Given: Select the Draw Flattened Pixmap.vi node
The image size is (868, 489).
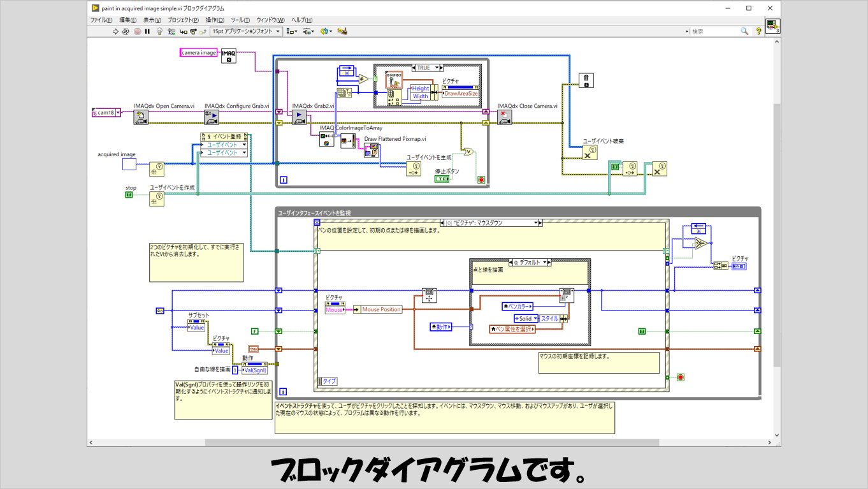Looking at the screenshot, I should tap(371, 150).
